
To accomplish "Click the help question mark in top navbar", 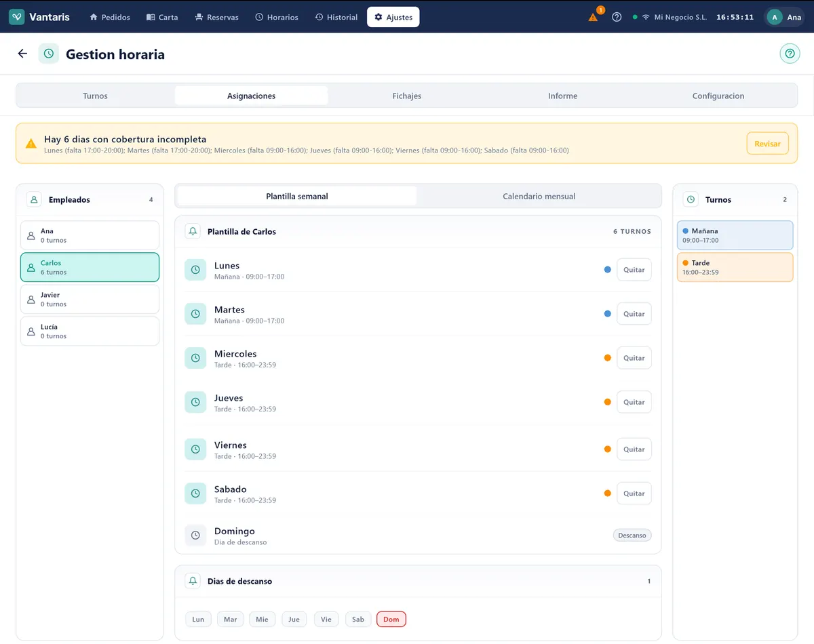I will (x=617, y=17).
